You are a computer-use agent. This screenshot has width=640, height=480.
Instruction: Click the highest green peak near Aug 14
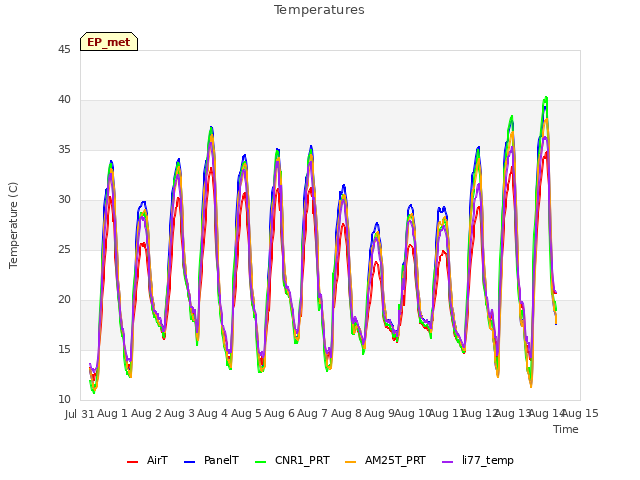tap(546, 98)
